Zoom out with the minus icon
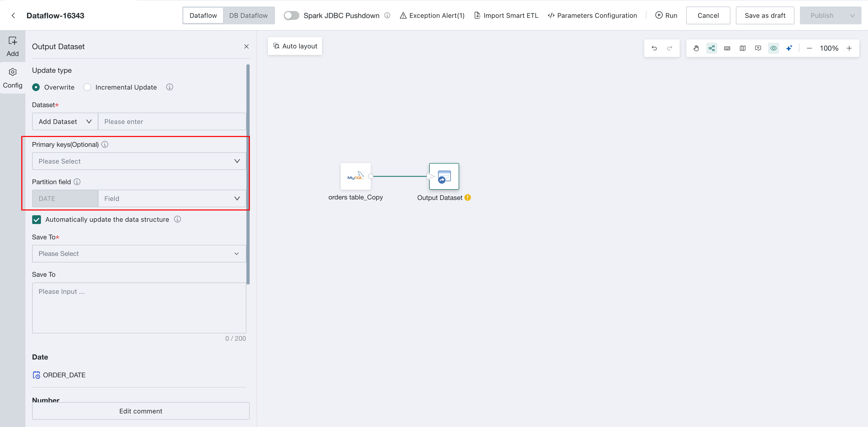Image resolution: width=868 pixels, height=427 pixels. click(x=809, y=48)
